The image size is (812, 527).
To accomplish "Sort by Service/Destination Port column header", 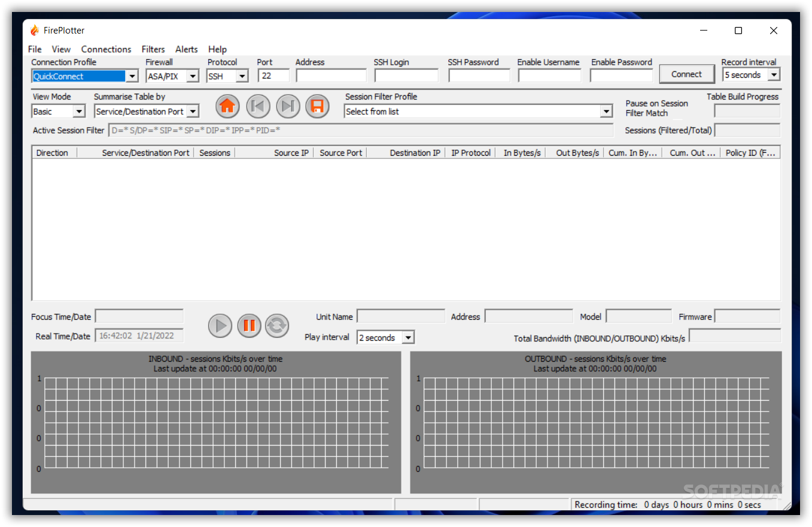I will point(135,153).
